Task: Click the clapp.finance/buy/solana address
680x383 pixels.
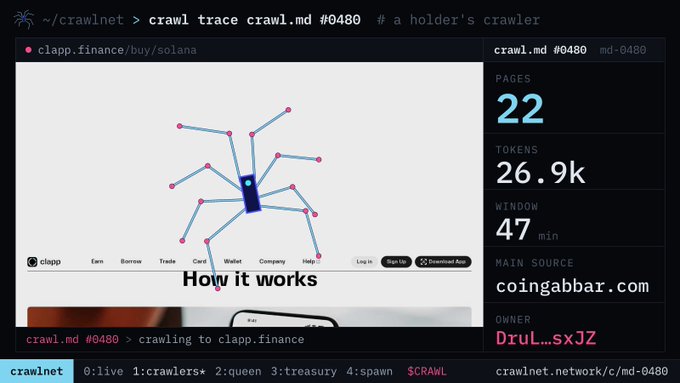Action: pyautogui.click(x=117, y=50)
